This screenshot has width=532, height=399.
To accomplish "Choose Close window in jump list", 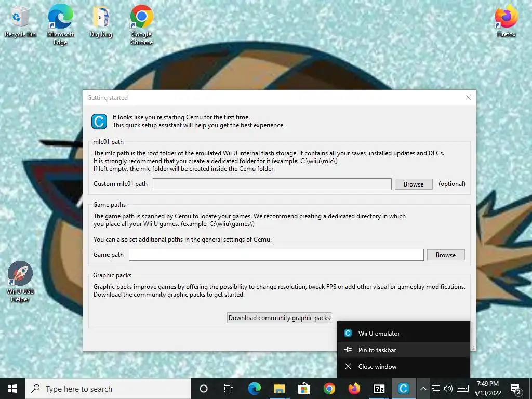I will tap(404, 366).
